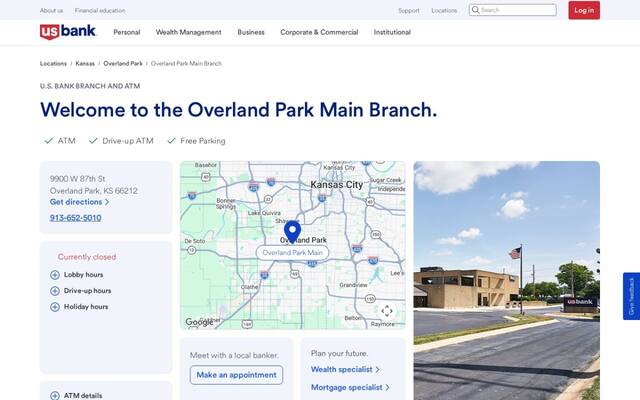Click the Google logo on the map
Image resolution: width=640 pixels, height=400 pixels.
(x=199, y=322)
